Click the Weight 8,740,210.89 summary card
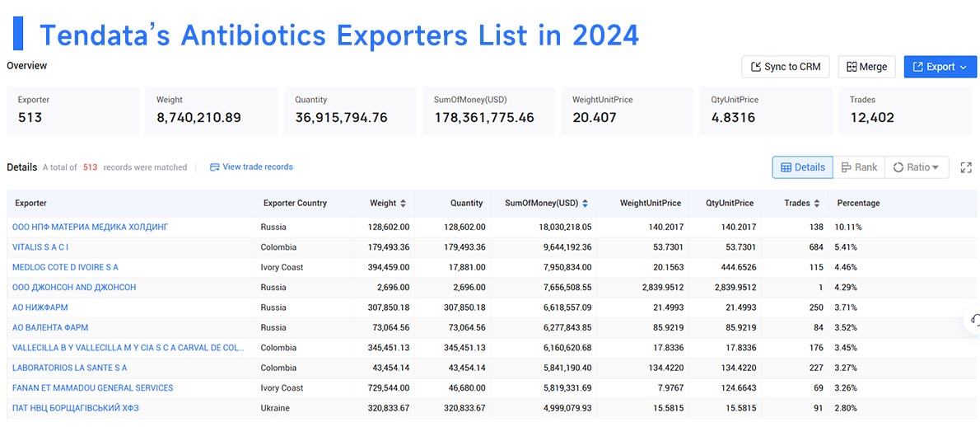Image resolution: width=980 pixels, height=427 pixels. coord(212,110)
